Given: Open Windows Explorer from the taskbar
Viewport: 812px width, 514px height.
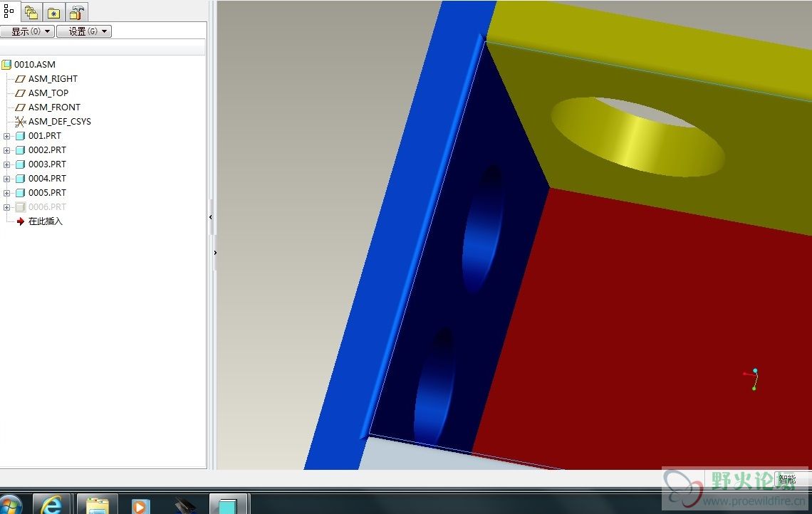Looking at the screenshot, I should point(98,505).
